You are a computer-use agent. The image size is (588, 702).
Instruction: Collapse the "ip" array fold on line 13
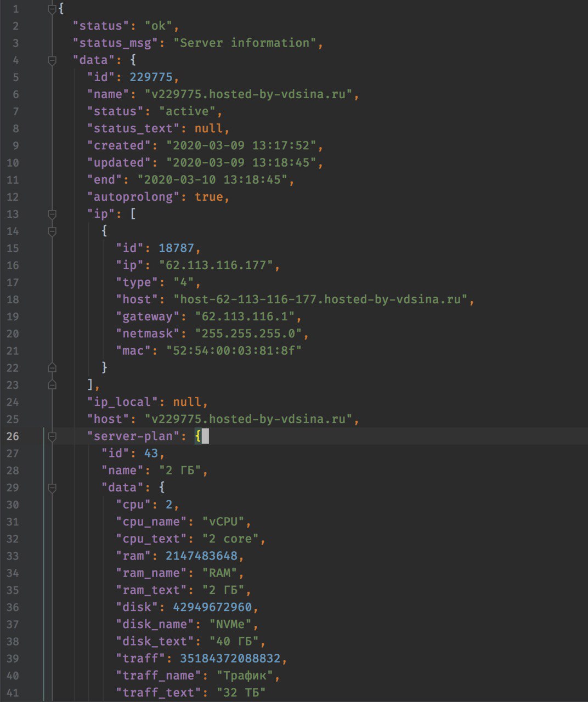(52, 214)
